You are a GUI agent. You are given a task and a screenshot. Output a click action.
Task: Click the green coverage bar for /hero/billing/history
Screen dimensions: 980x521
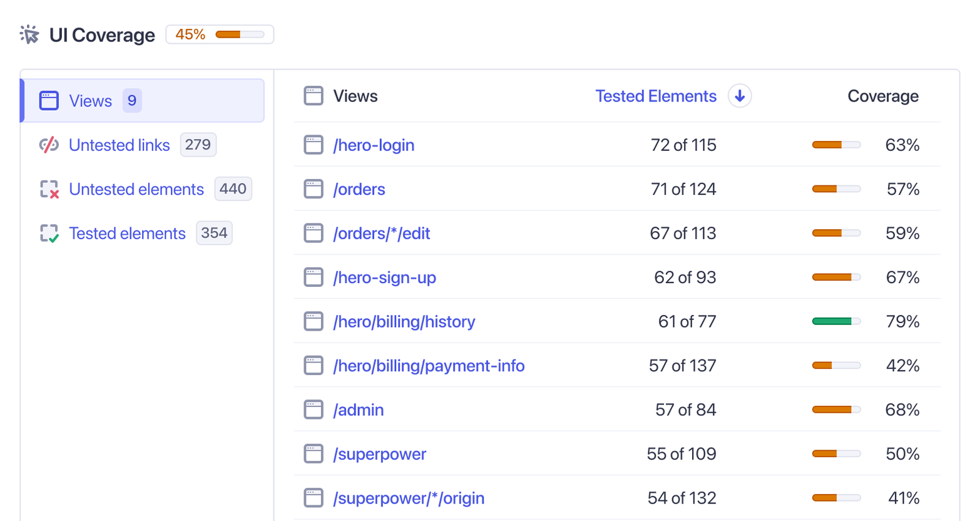click(837, 321)
